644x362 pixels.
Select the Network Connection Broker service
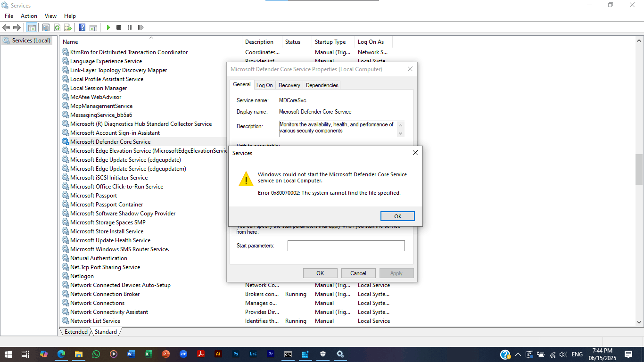(105, 294)
